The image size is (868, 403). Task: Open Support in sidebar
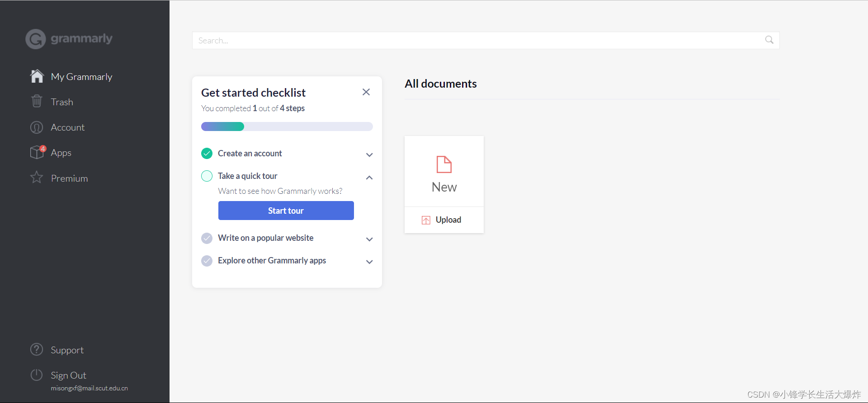click(x=67, y=350)
